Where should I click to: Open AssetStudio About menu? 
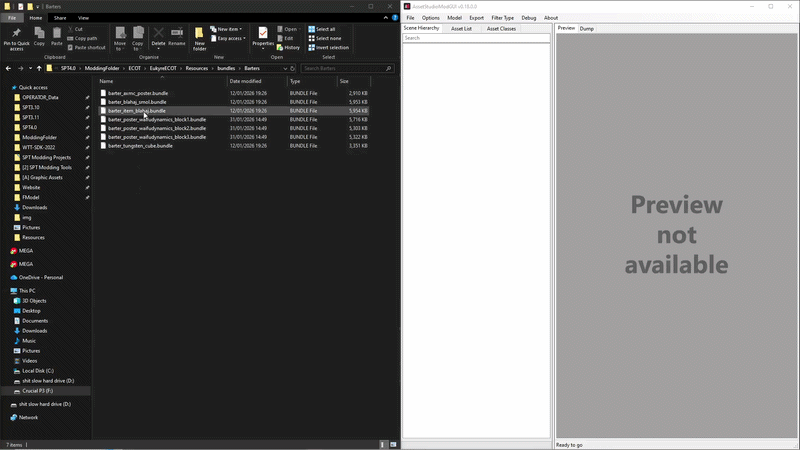[551, 18]
